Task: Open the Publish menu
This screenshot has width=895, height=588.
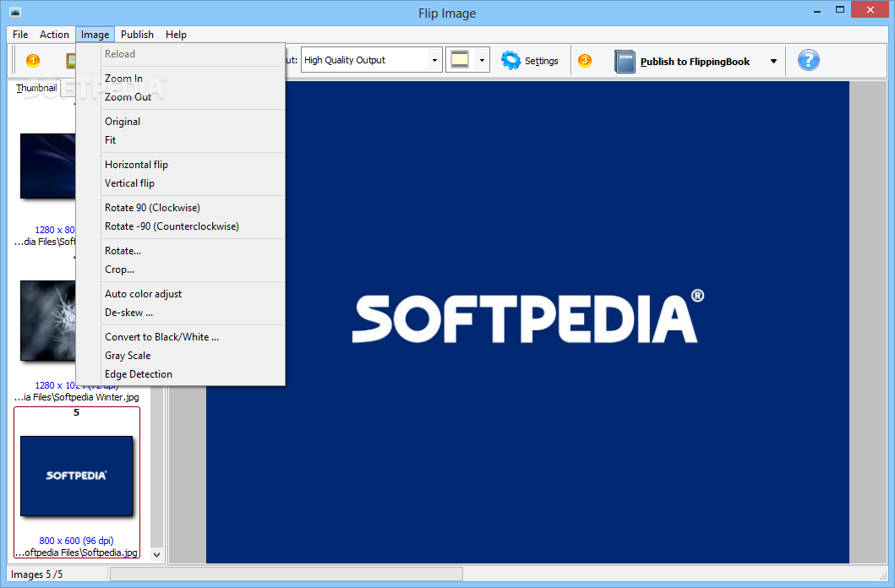Action: (x=137, y=35)
